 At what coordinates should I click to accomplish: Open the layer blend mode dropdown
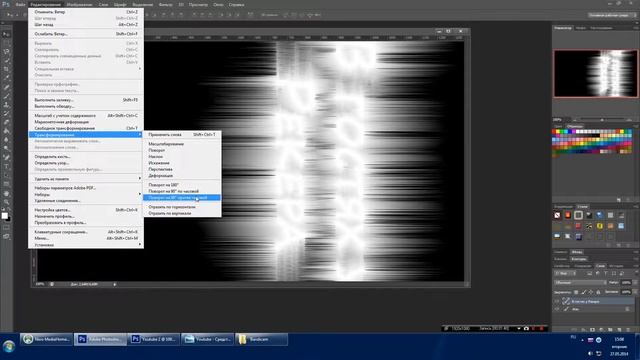pyautogui.click(x=580, y=282)
